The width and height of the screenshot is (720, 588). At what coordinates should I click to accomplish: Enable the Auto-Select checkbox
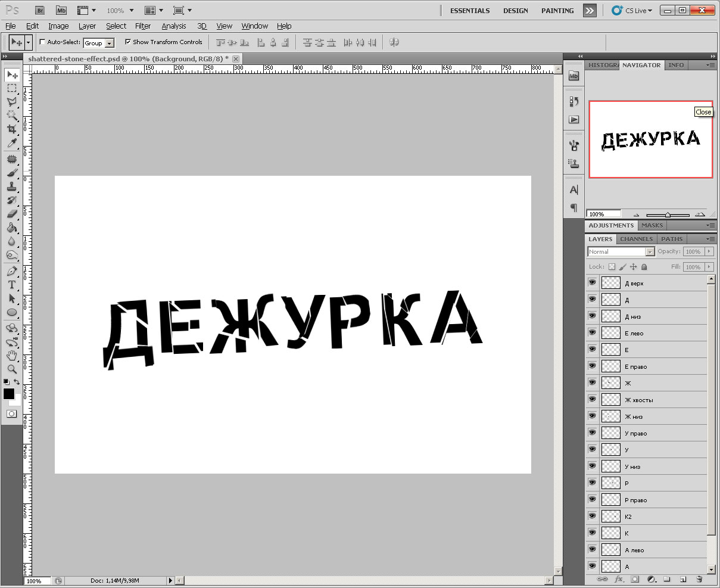[42, 42]
